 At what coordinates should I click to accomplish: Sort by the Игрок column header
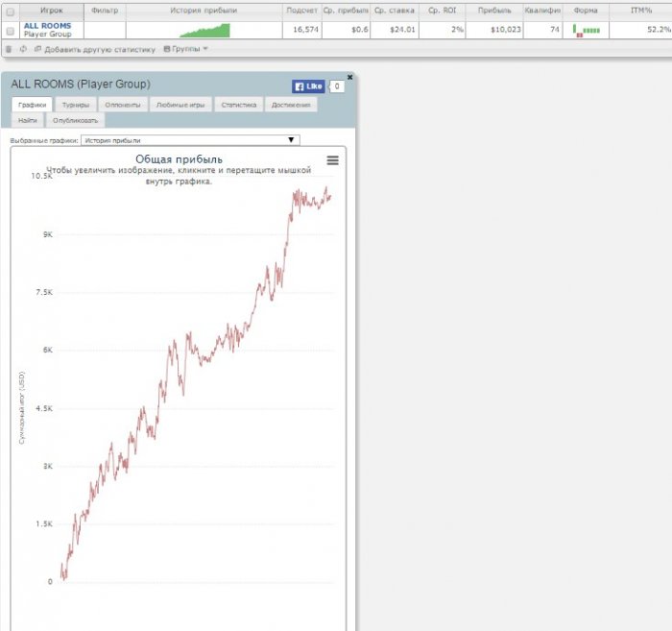pyautogui.click(x=52, y=11)
